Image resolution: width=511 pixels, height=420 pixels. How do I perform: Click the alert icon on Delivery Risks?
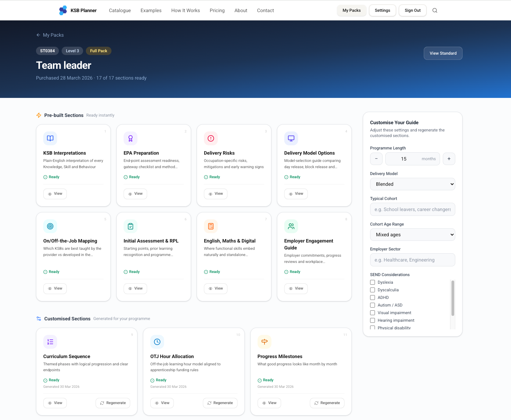211,138
